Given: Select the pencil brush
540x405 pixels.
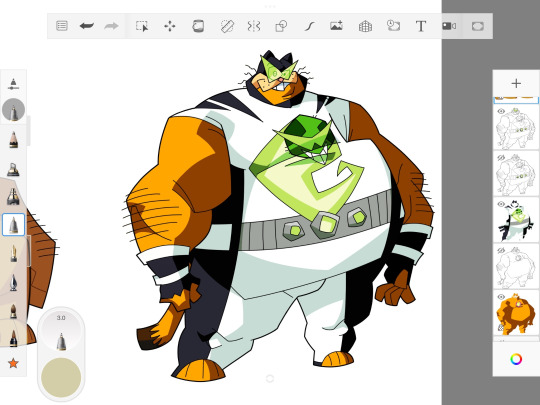Looking at the screenshot, I should coord(13,139).
